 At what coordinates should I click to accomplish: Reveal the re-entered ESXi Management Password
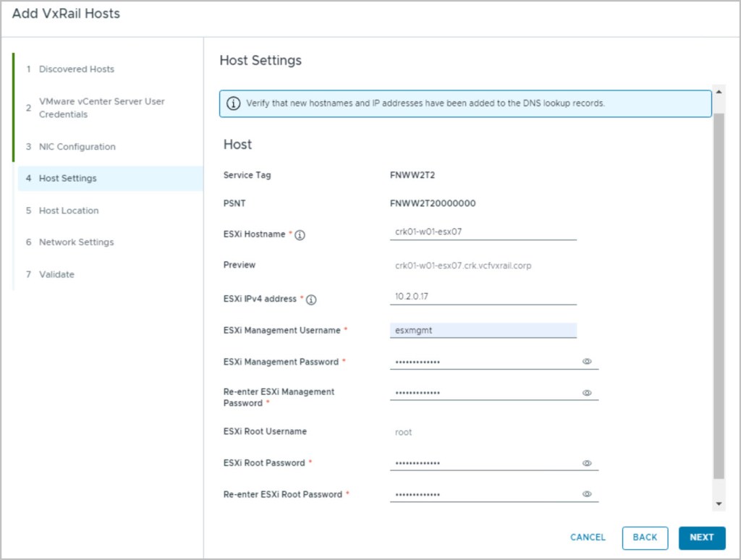[x=587, y=393]
